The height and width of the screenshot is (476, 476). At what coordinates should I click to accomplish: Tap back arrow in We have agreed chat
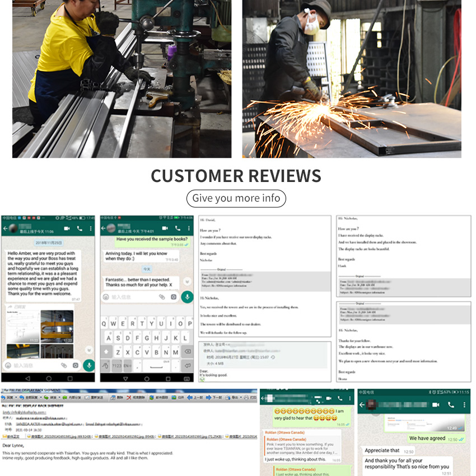tap(362, 405)
